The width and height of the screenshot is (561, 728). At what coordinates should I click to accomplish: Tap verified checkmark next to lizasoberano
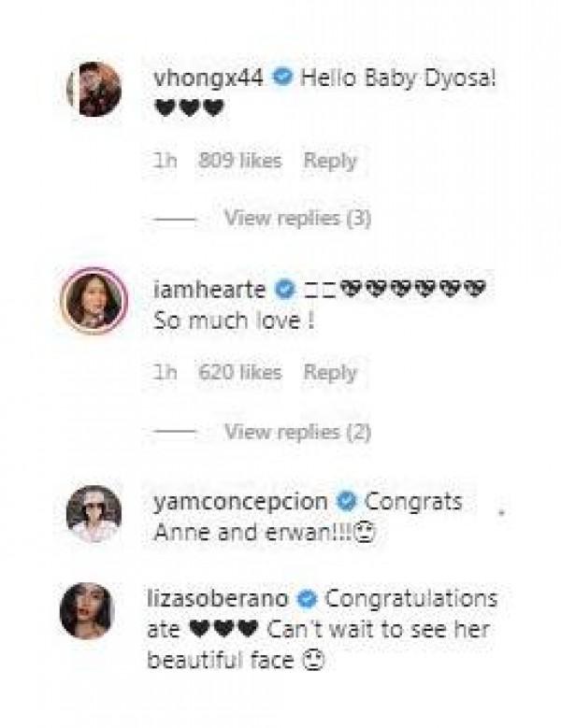click(309, 598)
